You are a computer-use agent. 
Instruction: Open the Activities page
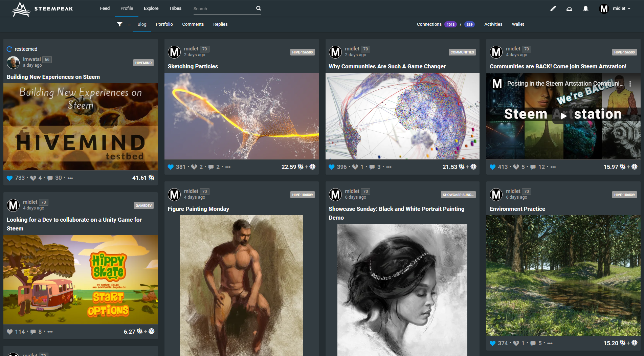493,24
